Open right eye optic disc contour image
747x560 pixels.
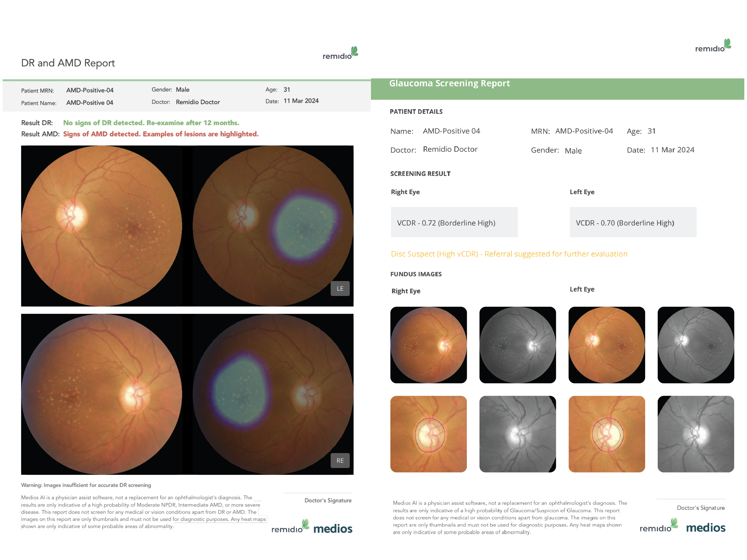click(x=428, y=434)
